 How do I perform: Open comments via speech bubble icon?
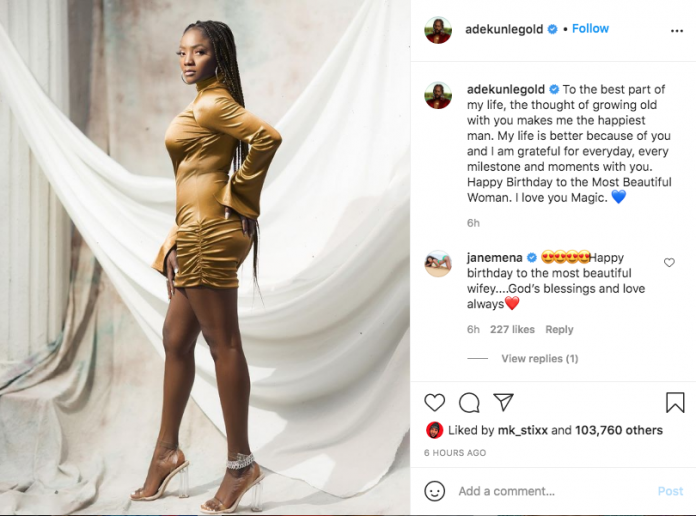[x=469, y=402]
